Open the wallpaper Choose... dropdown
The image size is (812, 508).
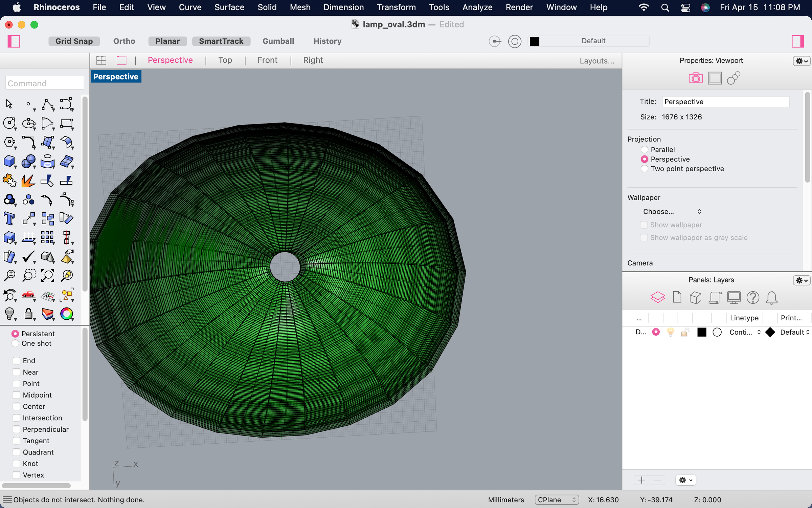[672, 211]
